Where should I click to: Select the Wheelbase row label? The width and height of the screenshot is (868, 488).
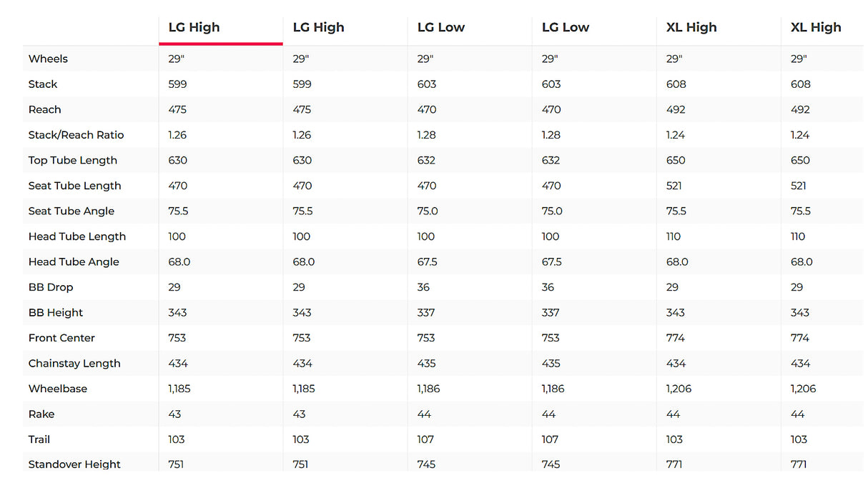point(58,389)
